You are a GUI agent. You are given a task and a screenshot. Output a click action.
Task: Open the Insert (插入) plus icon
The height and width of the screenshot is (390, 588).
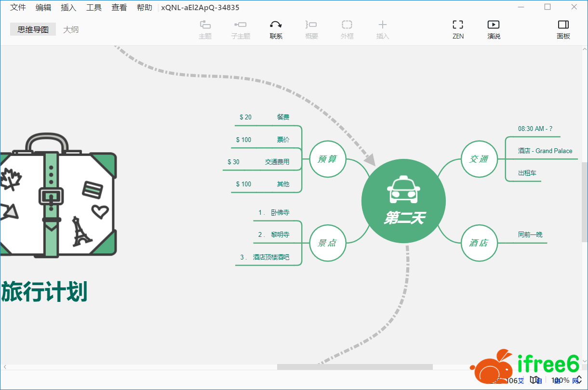click(x=382, y=25)
